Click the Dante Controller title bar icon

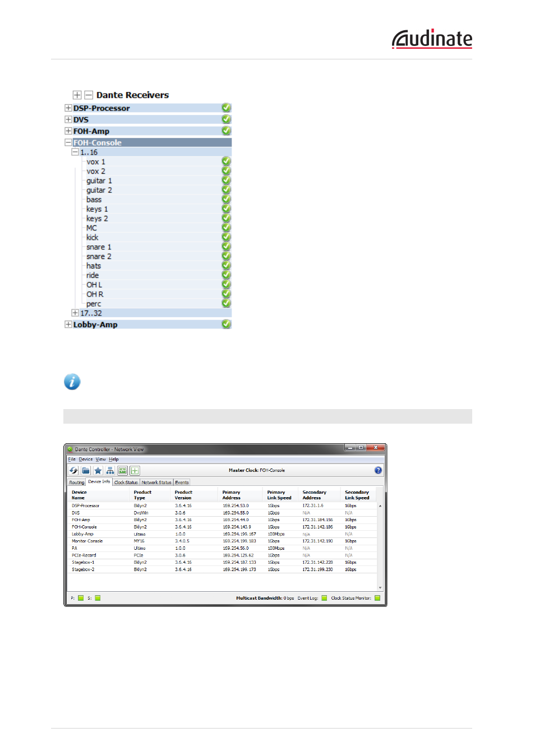tap(70, 449)
